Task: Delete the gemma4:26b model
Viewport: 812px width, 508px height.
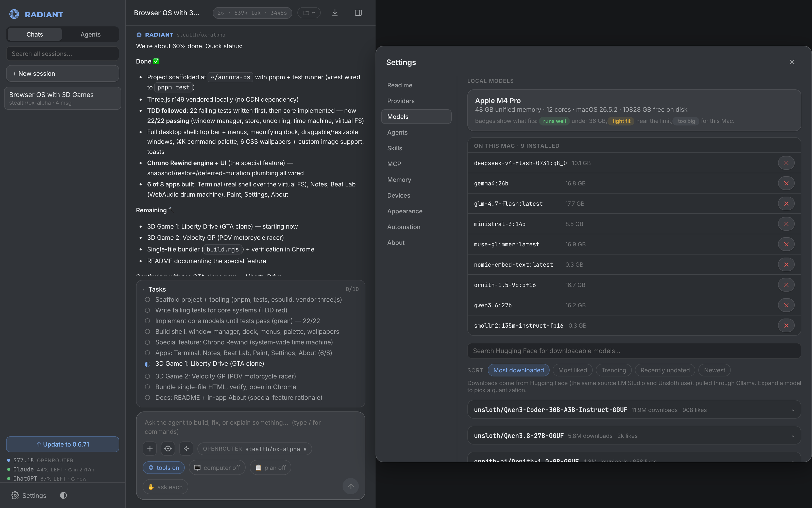Action: click(786, 183)
